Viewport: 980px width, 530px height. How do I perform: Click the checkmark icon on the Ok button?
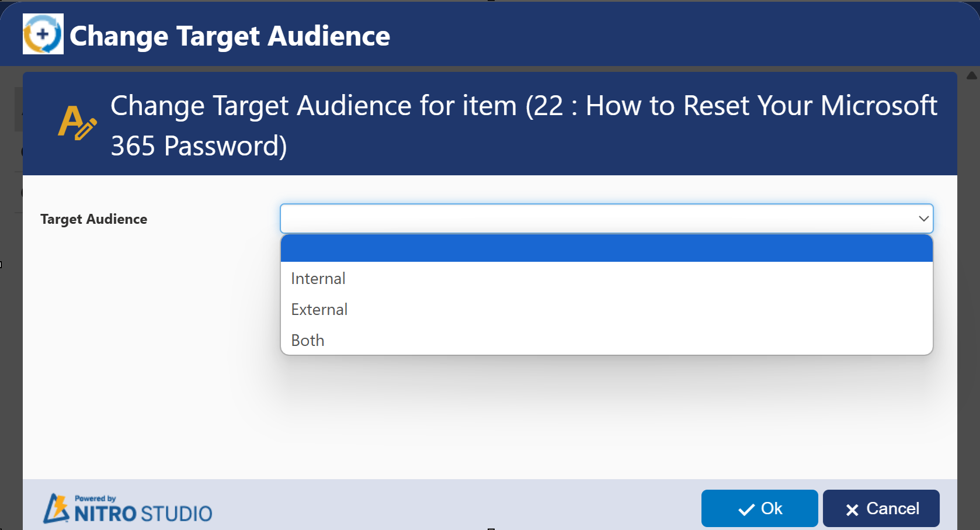click(x=746, y=510)
